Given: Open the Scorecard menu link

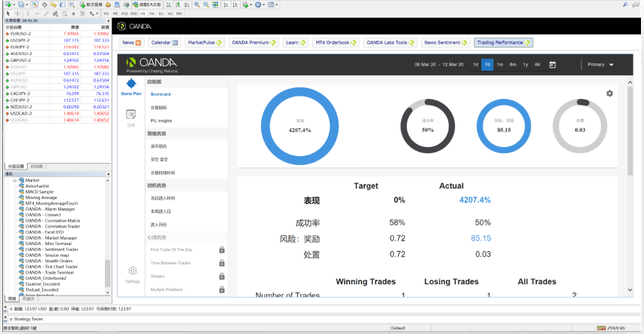Looking at the screenshot, I should (161, 94).
